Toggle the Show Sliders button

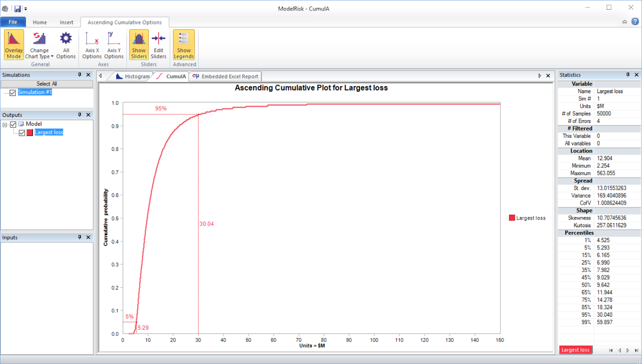coord(139,45)
